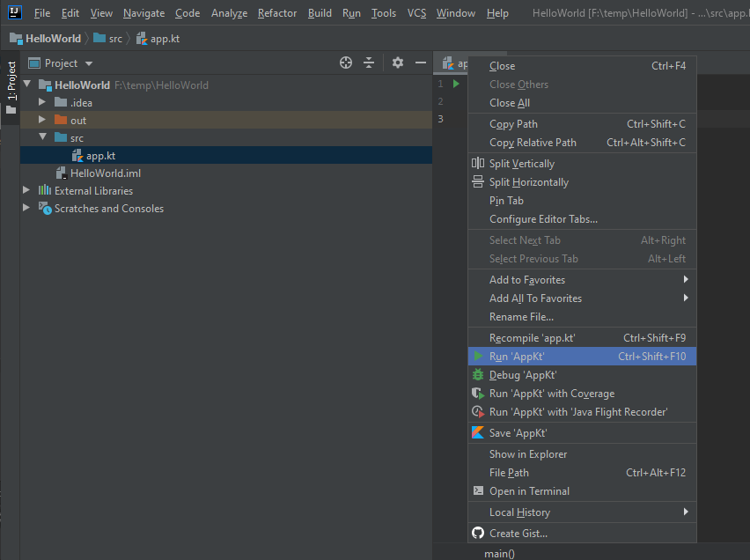Open the Refactor menu
The width and height of the screenshot is (750, 560).
(x=277, y=13)
